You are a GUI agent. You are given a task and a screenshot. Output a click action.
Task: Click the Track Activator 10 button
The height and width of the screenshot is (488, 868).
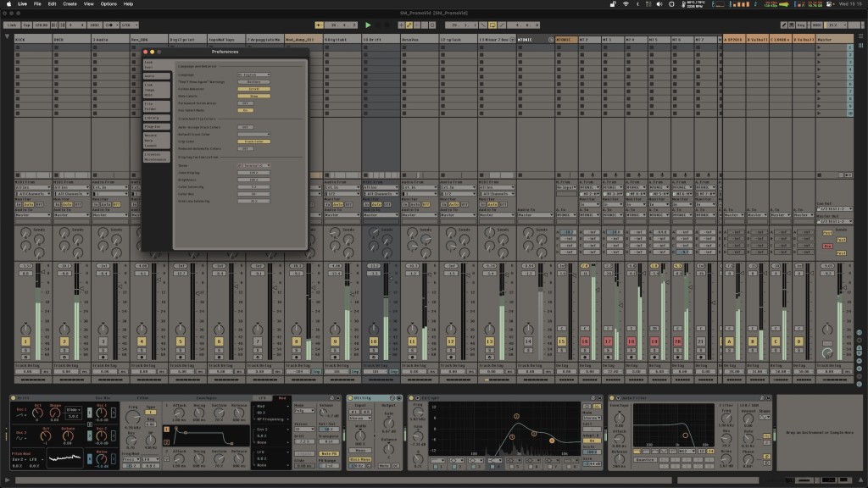[x=373, y=341]
